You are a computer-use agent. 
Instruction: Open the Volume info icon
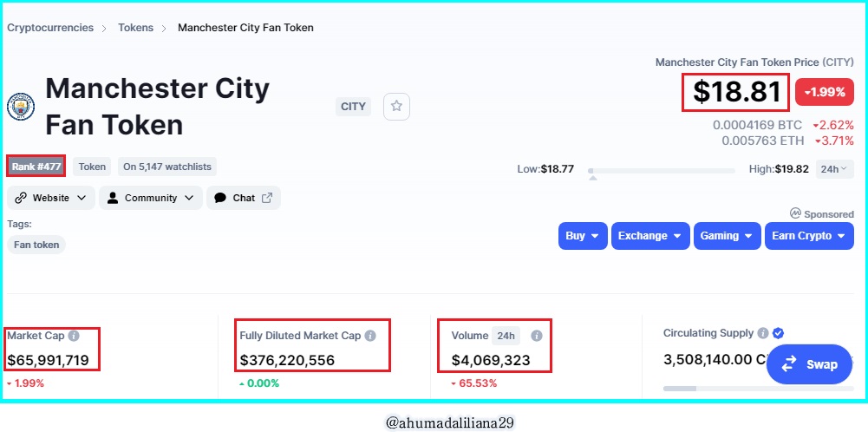click(x=537, y=336)
